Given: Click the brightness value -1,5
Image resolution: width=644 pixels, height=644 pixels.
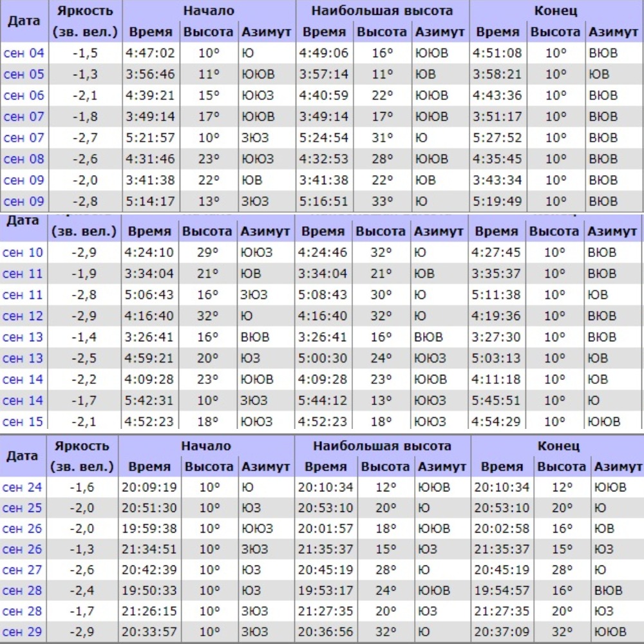Looking at the screenshot, I should (86, 53).
